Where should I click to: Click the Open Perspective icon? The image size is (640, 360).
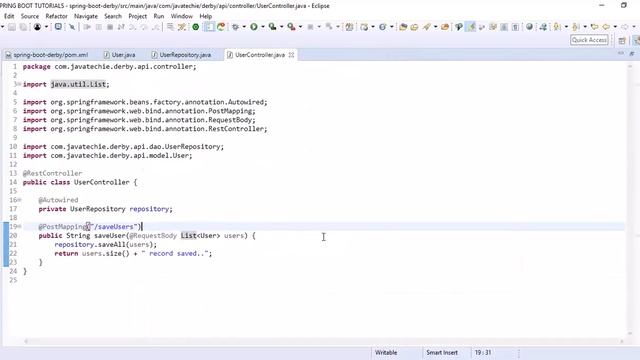pos(622,40)
